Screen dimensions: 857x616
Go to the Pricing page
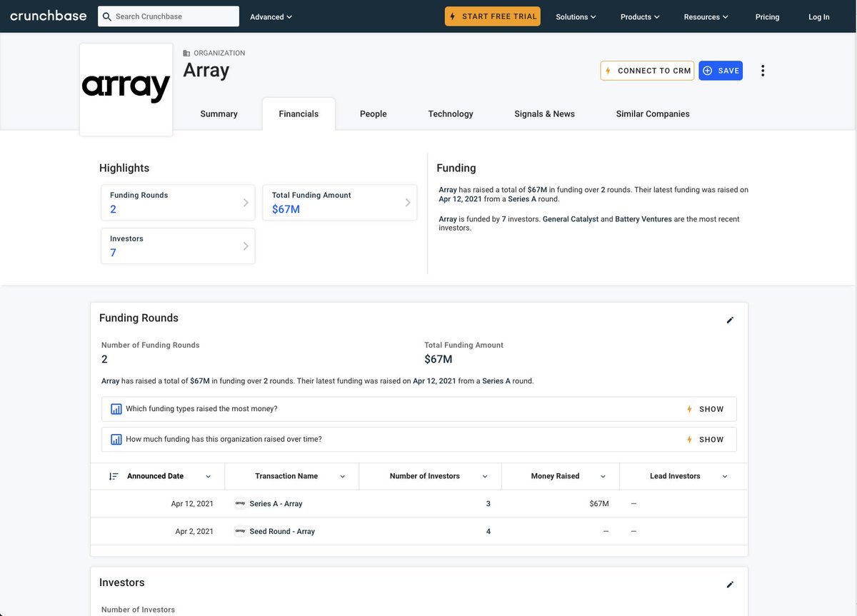click(767, 16)
